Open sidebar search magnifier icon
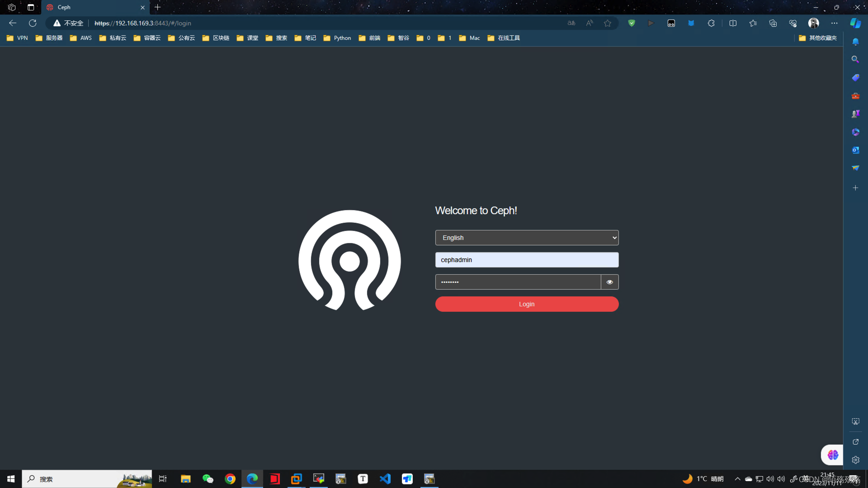Image resolution: width=868 pixels, height=488 pixels. point(855,59)
